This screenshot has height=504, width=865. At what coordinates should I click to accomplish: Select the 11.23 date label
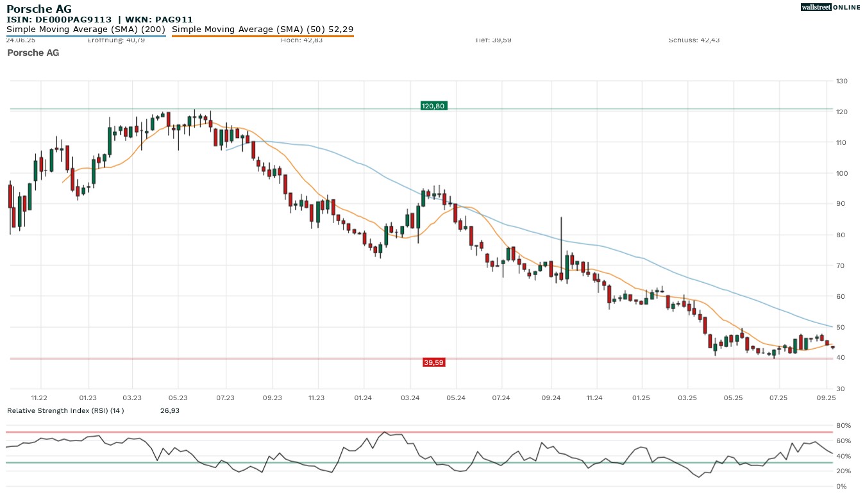316,398
